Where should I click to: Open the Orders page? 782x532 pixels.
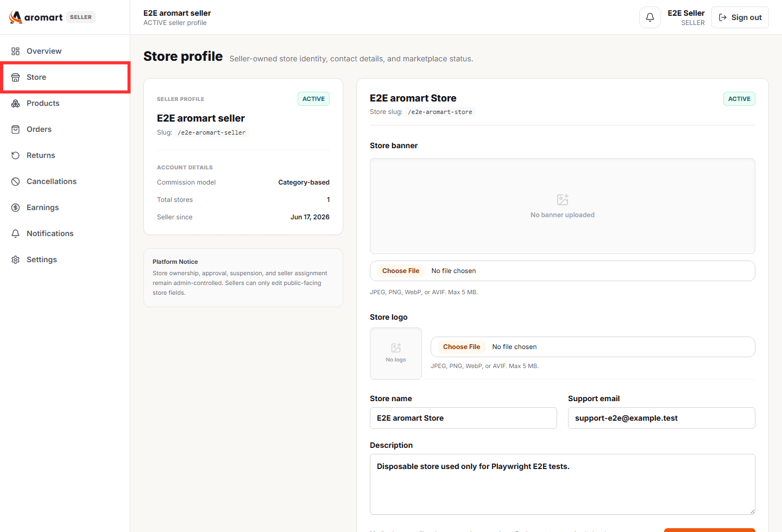(x=65, y=129)
